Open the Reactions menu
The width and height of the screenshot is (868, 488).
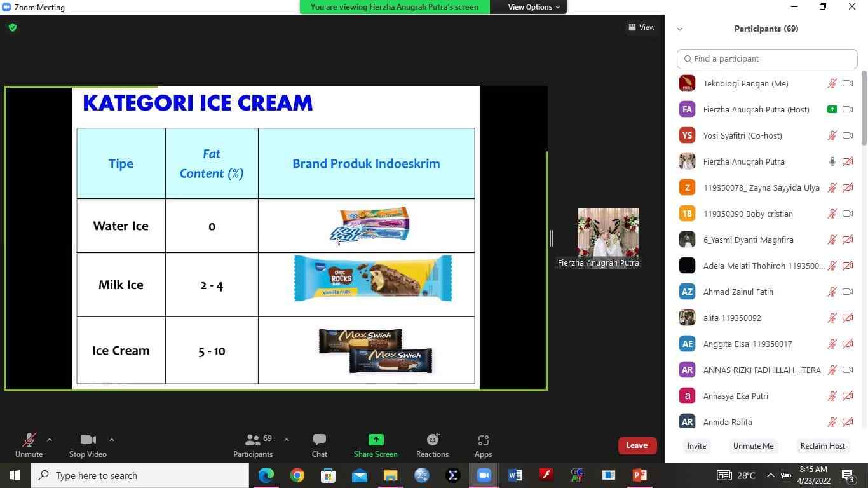432,445
